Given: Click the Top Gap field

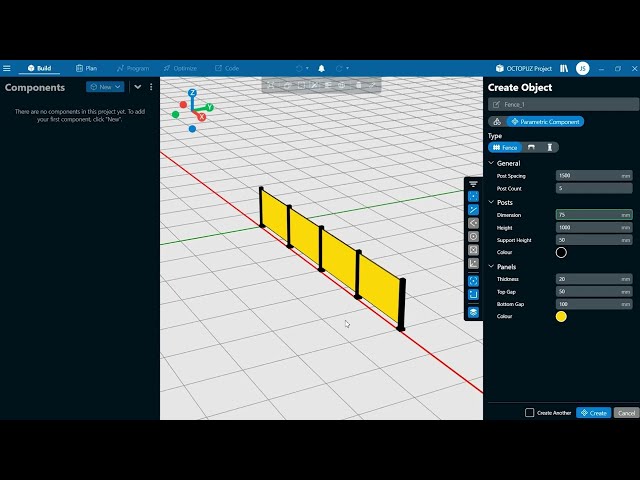Looking at the screenshot, I should 594,291.
